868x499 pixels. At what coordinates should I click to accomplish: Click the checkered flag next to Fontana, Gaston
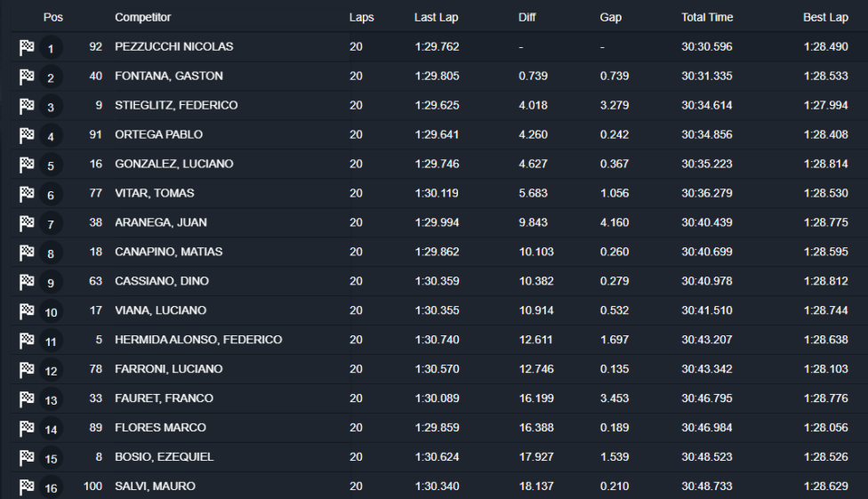point(27,76)
